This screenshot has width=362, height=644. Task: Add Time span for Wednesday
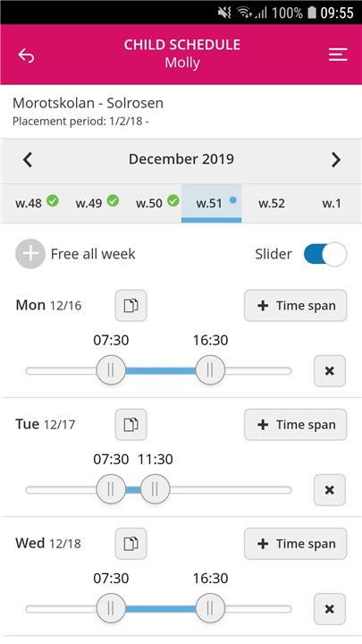click(x=296, y=544)
